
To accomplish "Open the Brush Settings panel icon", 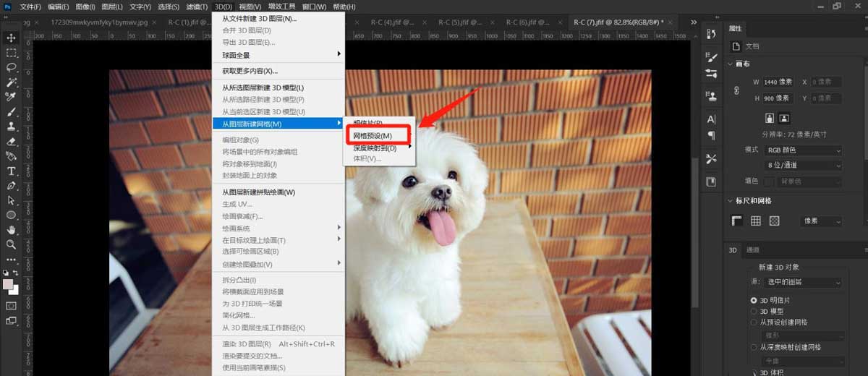I will pyautogui.click(x=712, y=57).
